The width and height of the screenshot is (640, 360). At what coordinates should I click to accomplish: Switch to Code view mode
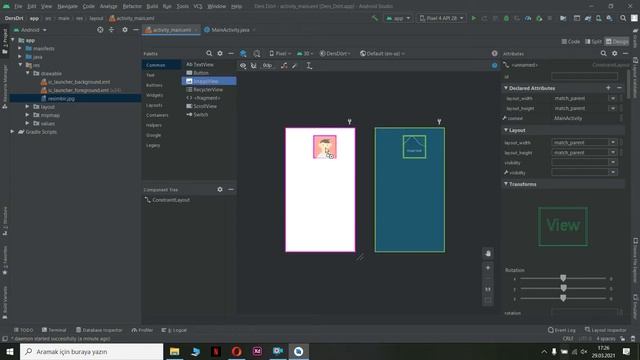571,42
